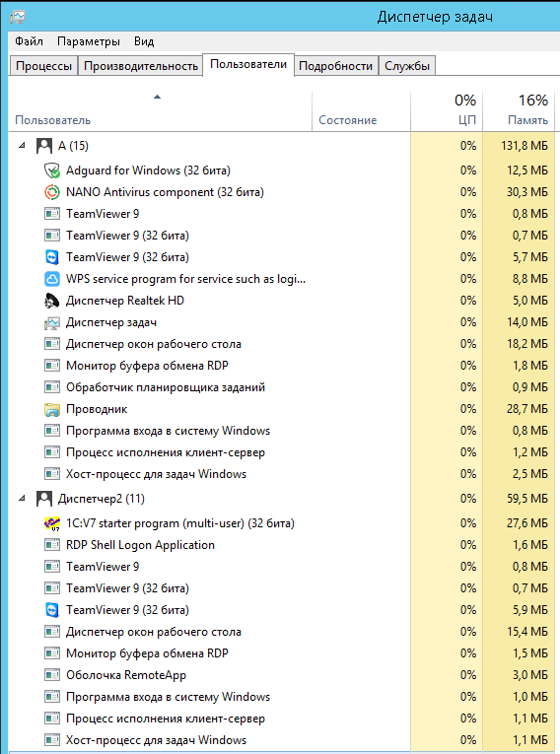Click the NANO Antivirus component icon
560x754 pixels.
click(52, 192)
